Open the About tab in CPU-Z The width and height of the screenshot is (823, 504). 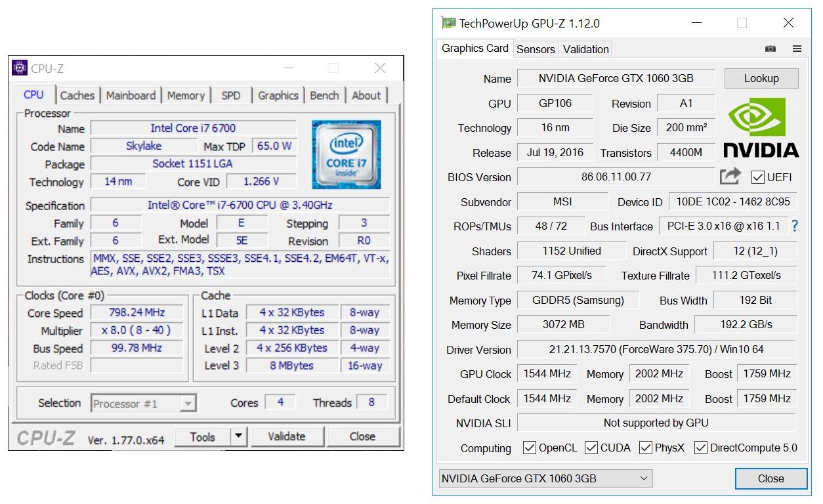tap(366, 96)
